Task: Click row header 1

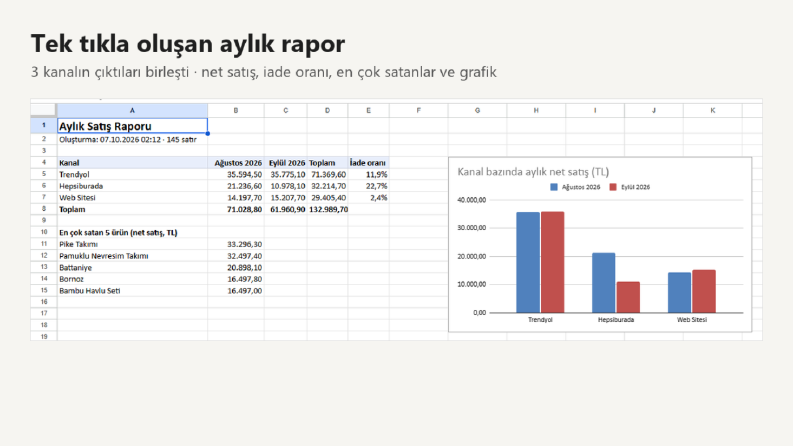Action: point(43,125)
